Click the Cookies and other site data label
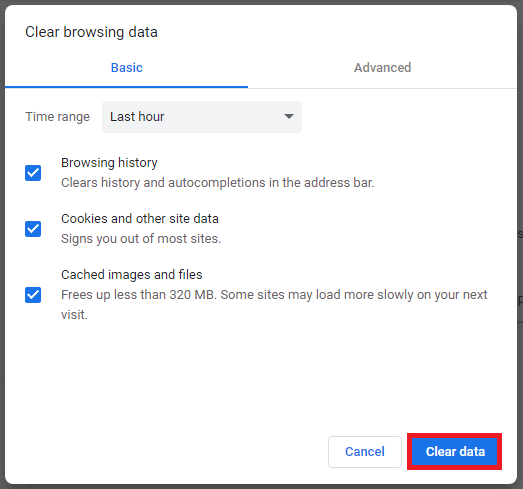The width and height of the screenshot is (523, 489). (x=140, y=219)
